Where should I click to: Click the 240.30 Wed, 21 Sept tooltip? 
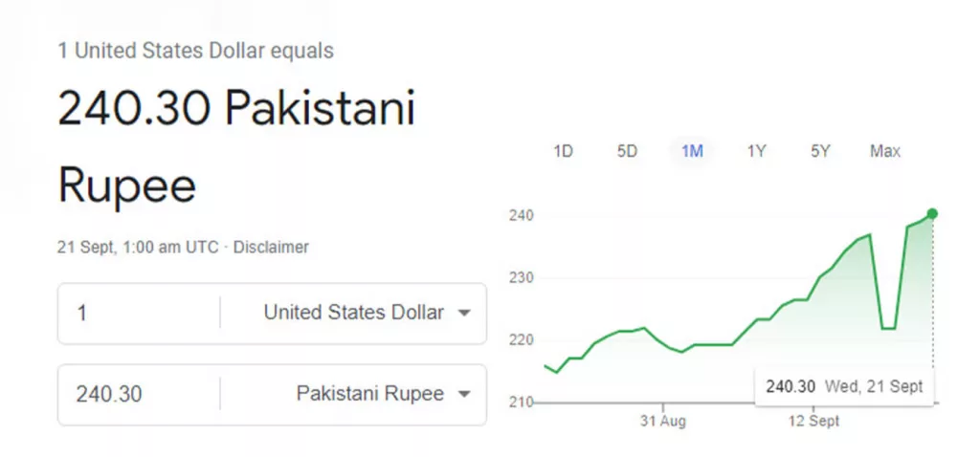point(844,386)
